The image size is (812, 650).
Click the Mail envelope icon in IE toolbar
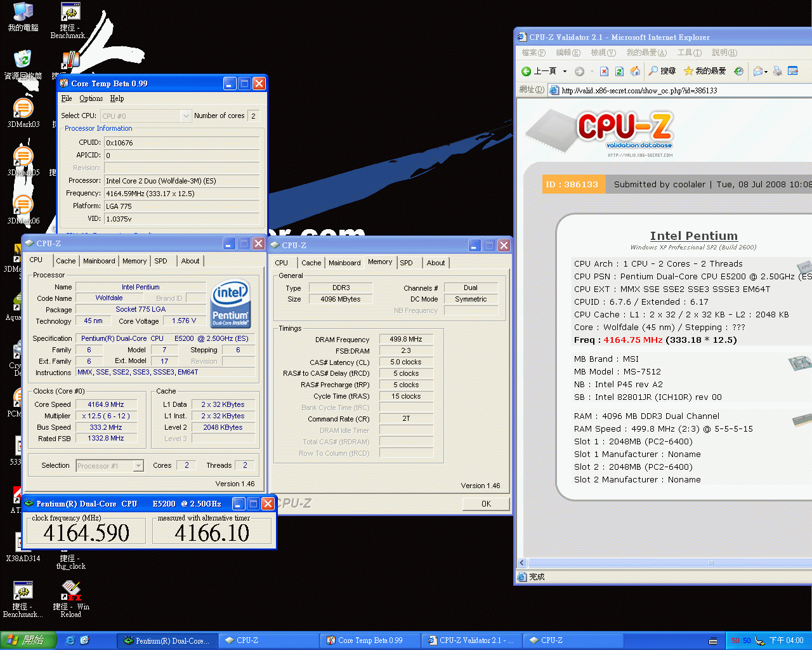[757, 71]
